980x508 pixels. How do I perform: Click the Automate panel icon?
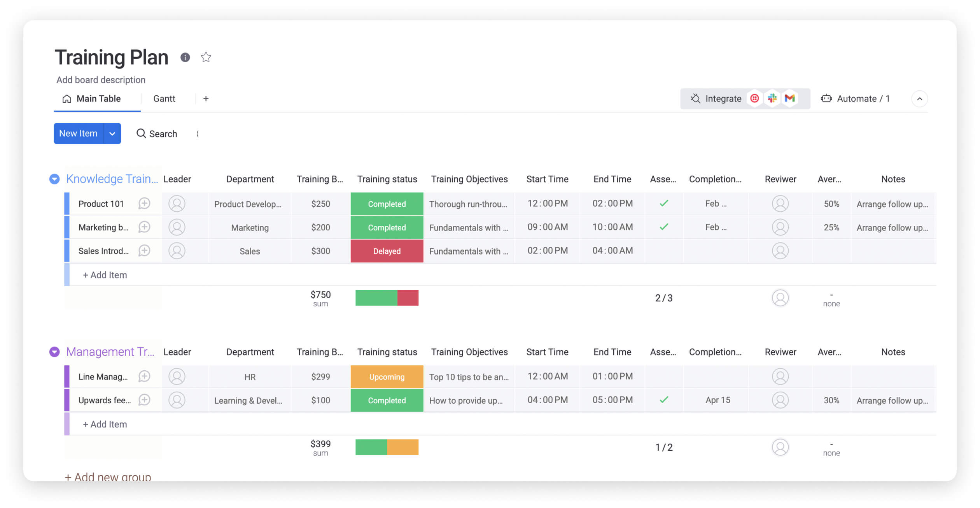[827, 98]
